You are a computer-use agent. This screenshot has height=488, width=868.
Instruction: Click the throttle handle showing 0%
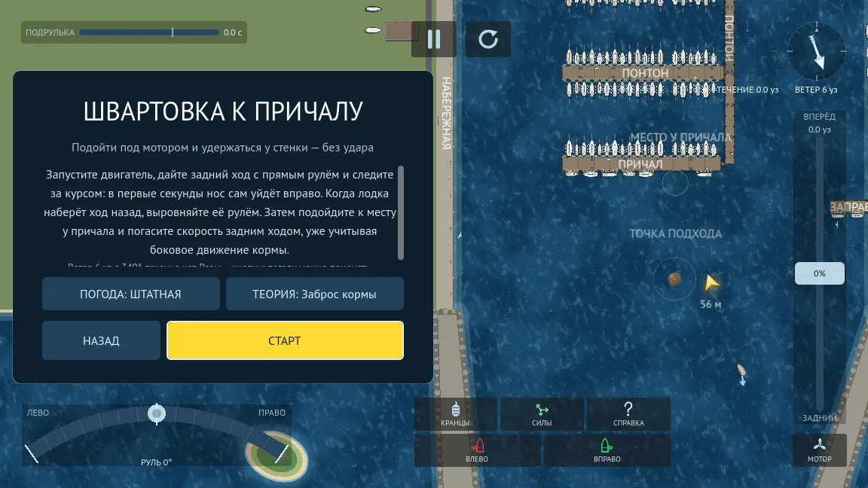click(x=819, y=273)
